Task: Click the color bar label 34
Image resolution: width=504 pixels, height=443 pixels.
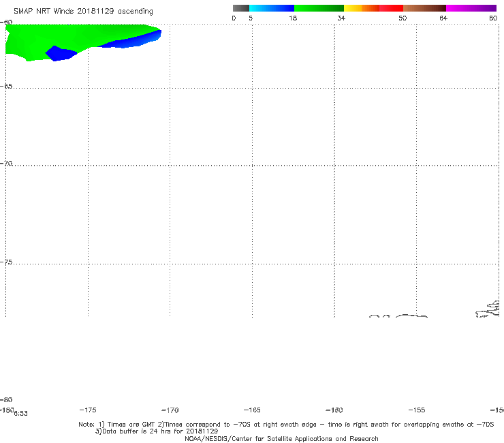Action: 341,18
